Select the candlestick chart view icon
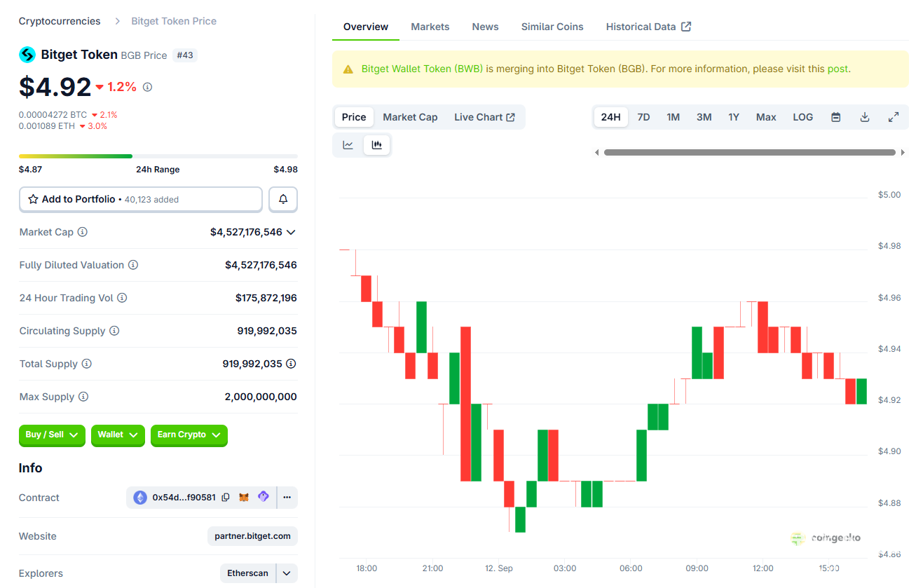Screen dimensions: 923x588 click(377, 145)
